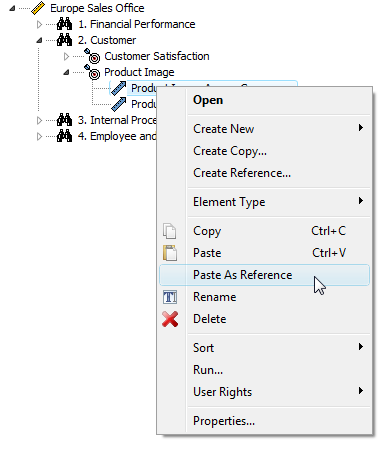This screenshot has width=392, height=454.
Task: Select Run... menu entry
Action: (264, 370)
